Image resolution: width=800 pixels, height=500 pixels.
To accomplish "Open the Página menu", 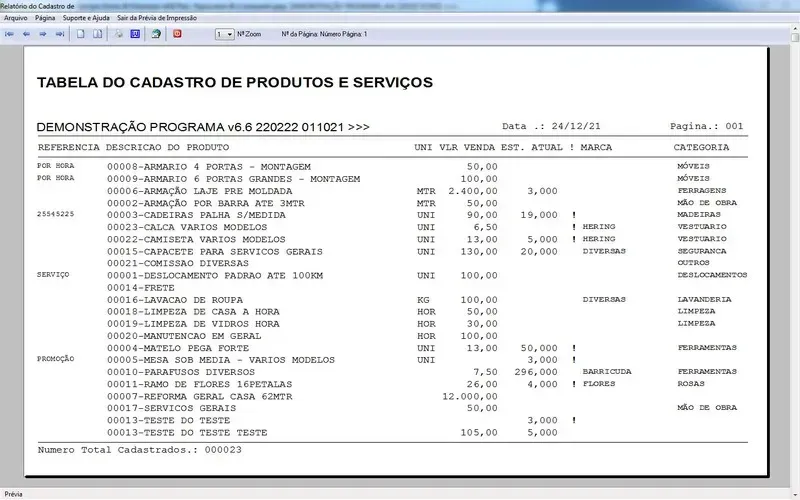I will tap(45, 18).
